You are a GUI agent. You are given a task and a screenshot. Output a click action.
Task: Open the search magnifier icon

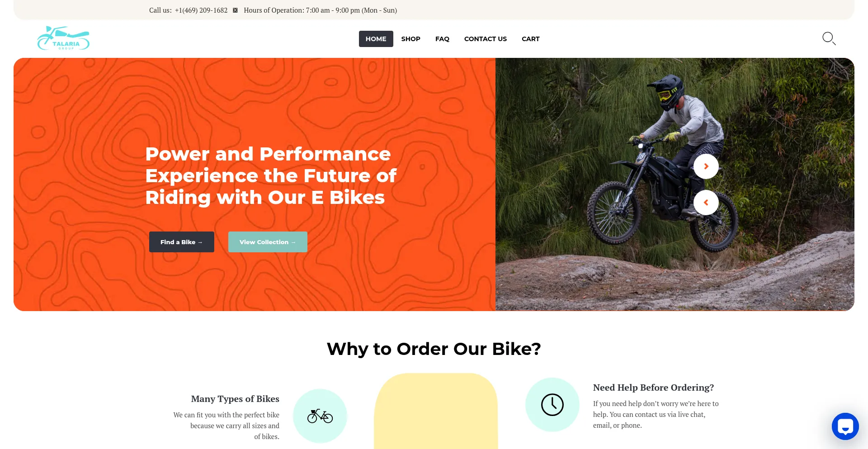[829, 38]
